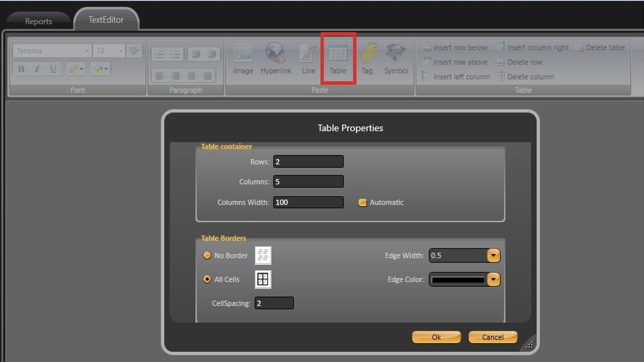Click into the Rows input field
Screen dimensions: 644x362
(308, 162)
